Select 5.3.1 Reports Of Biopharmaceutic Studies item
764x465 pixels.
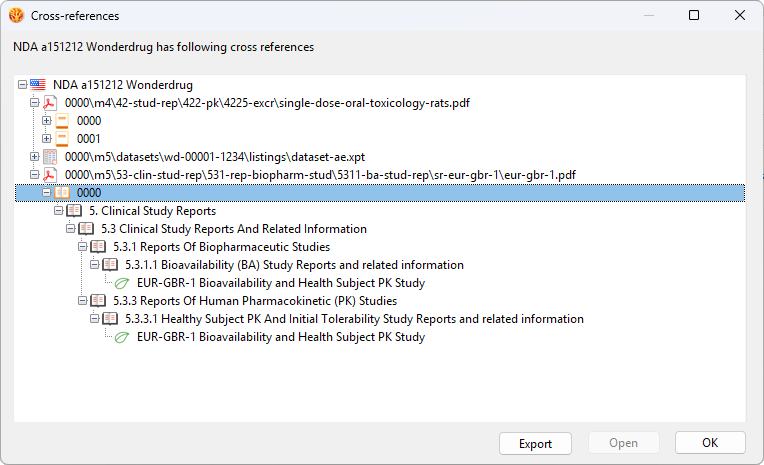(222, 247)
